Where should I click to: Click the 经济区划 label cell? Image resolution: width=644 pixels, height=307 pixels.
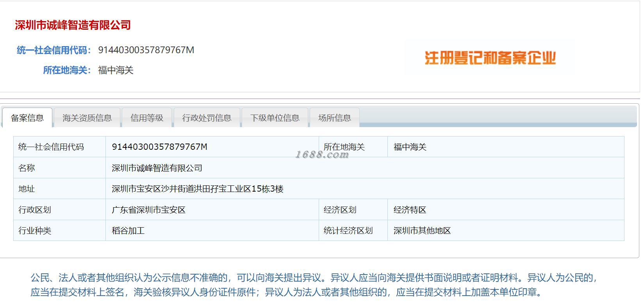[353, 210]
